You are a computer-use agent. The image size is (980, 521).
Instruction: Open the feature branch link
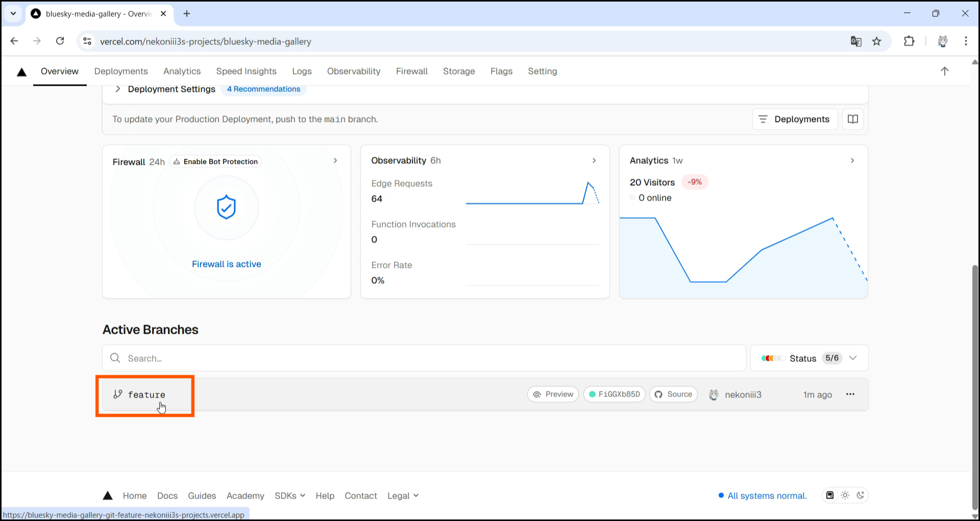point(146,394)
